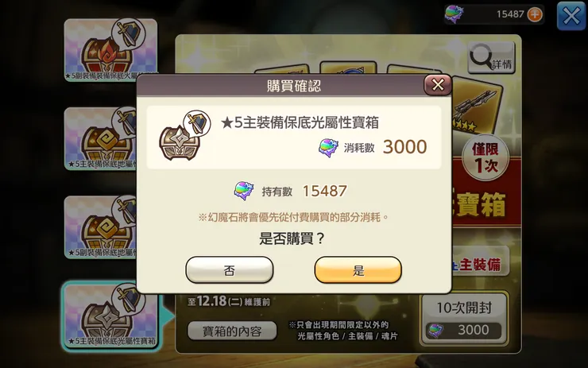Tap the orange plus to add gems
Screen dimensions: 588x368
tap(535, 14)
